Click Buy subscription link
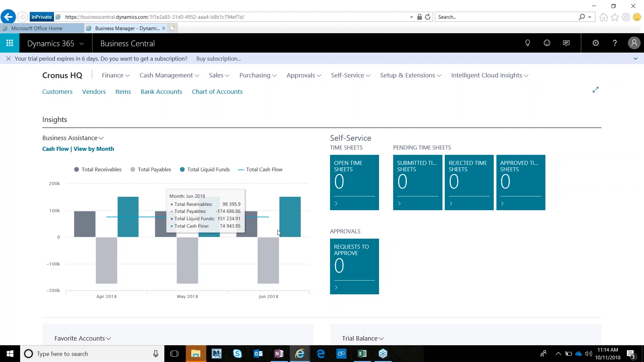644x362 pixels. [x=219, y=59]
